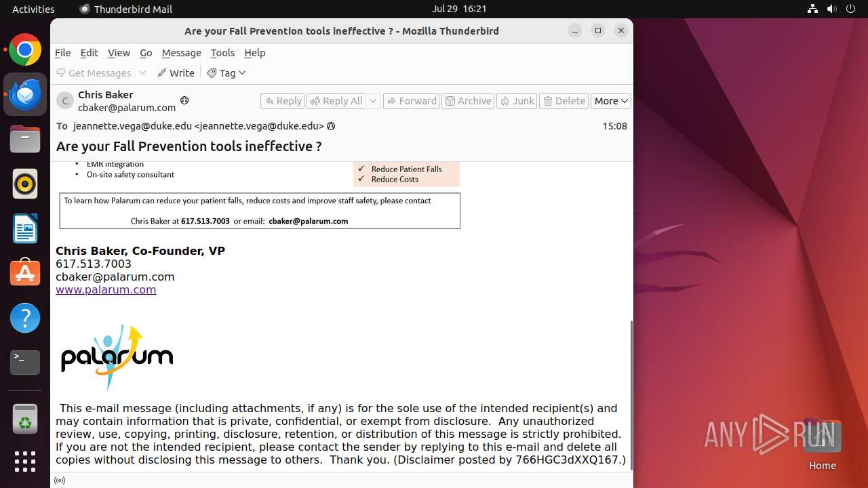Maximize the Thunderbird message window
This screenshot has width=868, height=488.
click(597, 30)
